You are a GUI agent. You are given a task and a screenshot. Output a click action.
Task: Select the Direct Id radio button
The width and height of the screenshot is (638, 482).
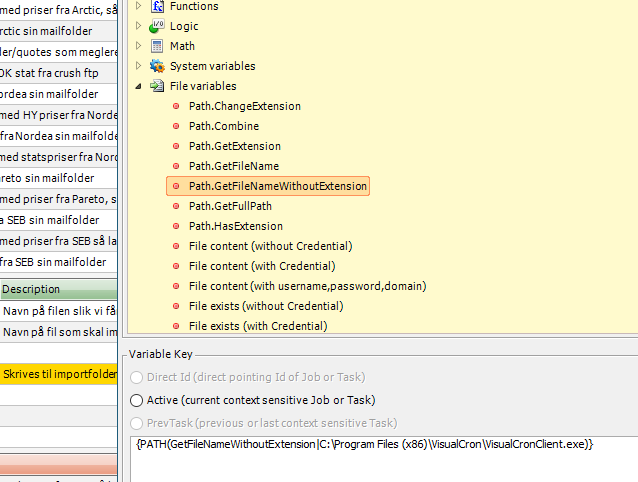137,377
